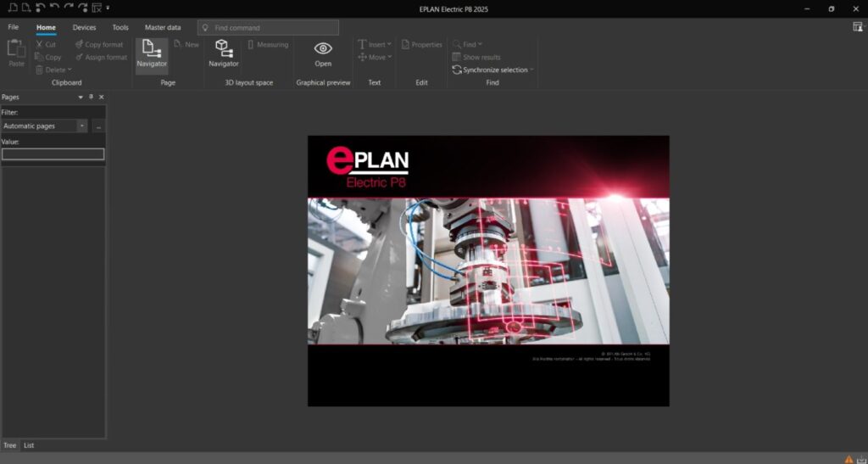This screenshot has height=464, width=868.
Task: Click the orange warning icon in status bar
Action: [x=849, y=459]
